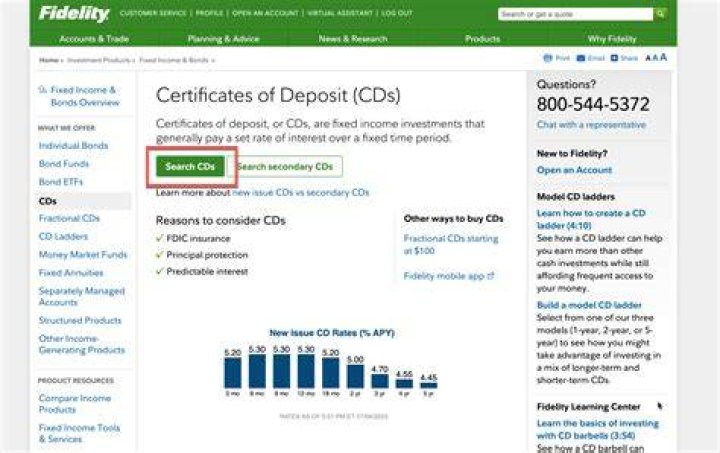Open Individual Bonds sidebar link
Screen dimensions: 720x453
[x=73, y=145]
